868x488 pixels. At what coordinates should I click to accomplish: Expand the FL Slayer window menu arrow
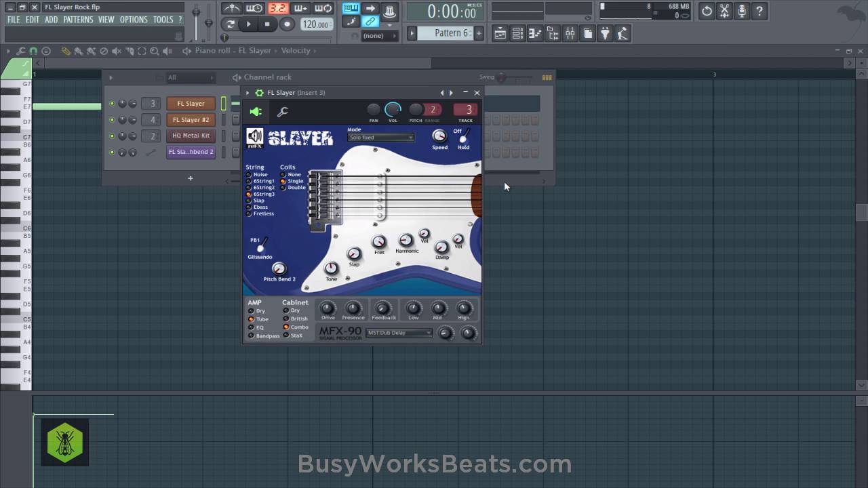click(248, 93)
